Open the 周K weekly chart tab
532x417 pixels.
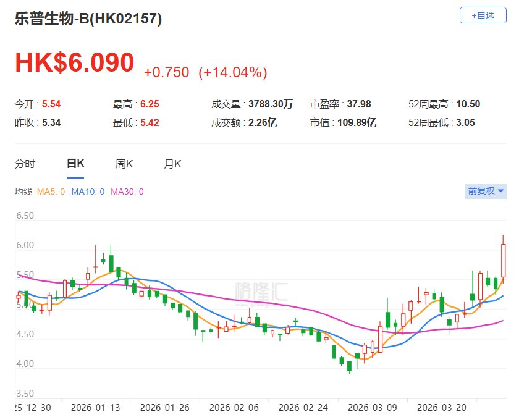pos(124,164)
